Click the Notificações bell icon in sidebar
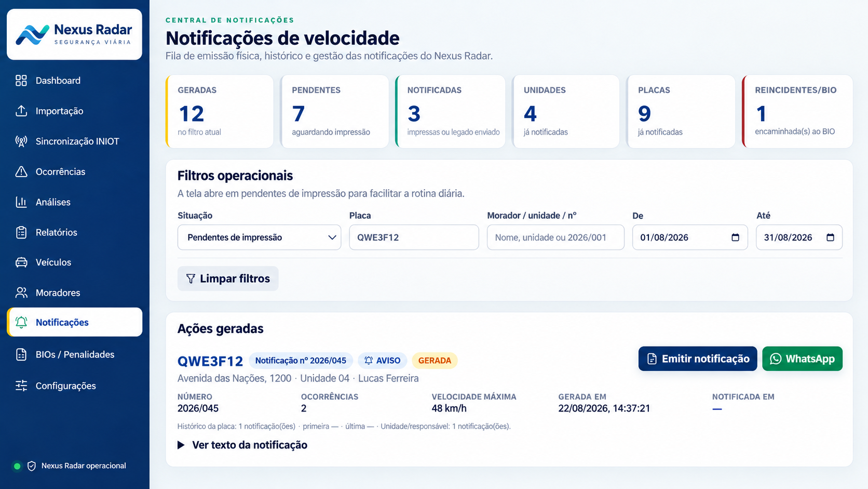The height and width of the screenshot is (489, 868). click(x=21, y=322)
